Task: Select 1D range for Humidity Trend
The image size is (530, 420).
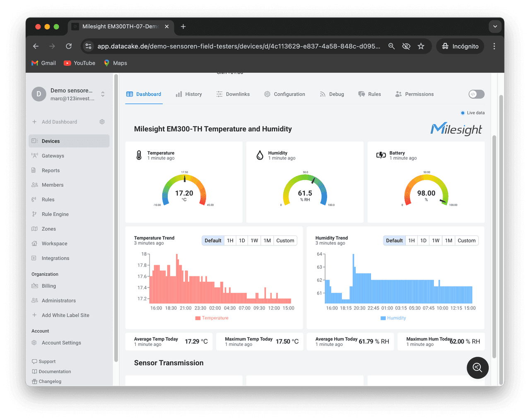Action: [423, 241]
